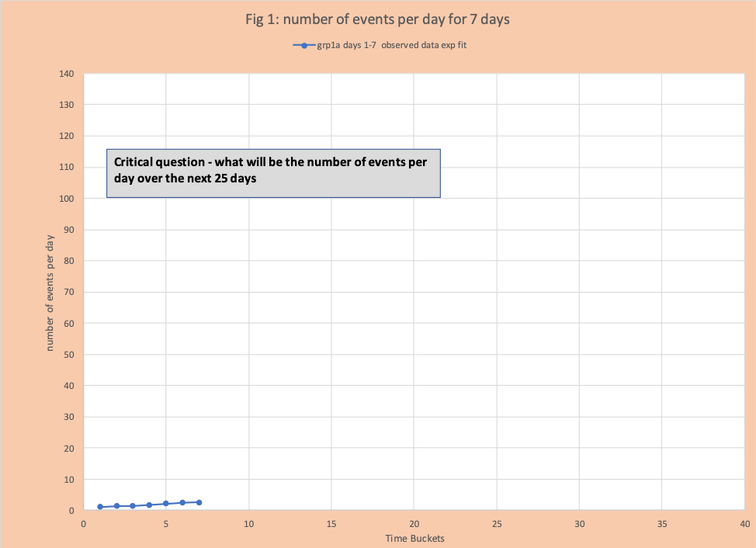Select the data point at day 7

click(x=199, y=502)
